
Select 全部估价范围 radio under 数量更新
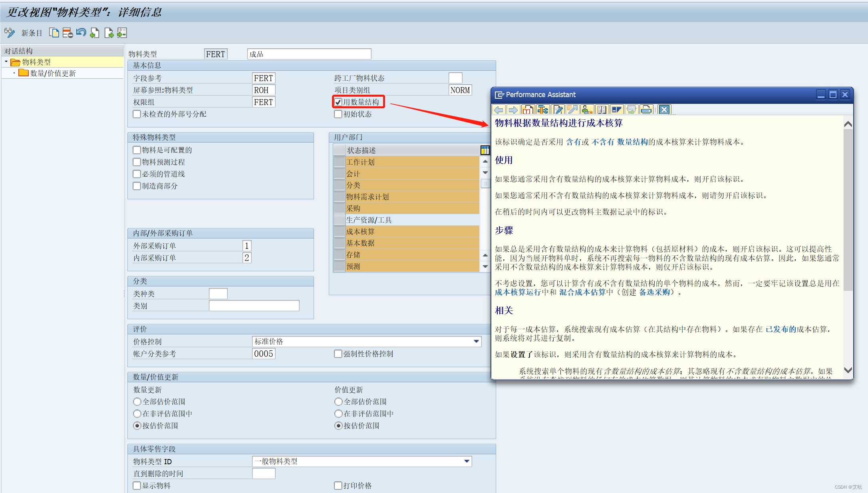pyautogui.click(x=137, y=402)
